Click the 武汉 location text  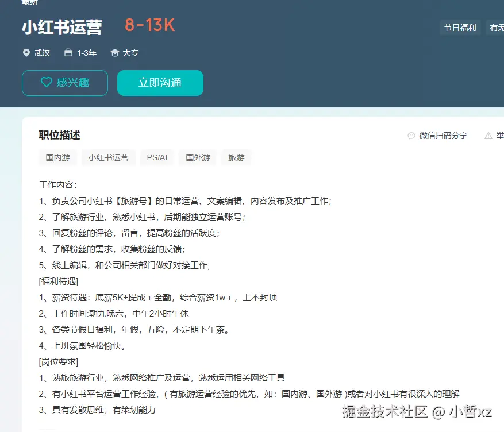(42, 53)
